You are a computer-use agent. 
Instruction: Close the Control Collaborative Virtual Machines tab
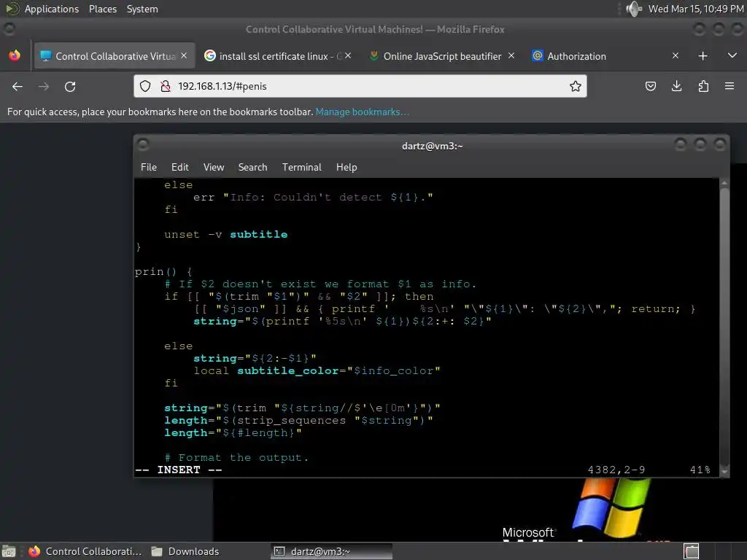point(184,55)
